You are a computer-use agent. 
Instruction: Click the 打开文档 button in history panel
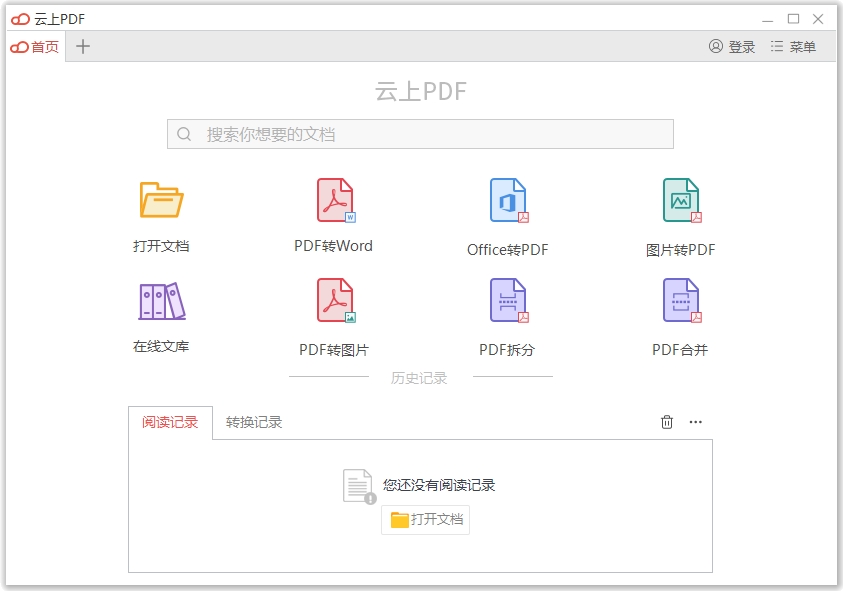point(425,519)
